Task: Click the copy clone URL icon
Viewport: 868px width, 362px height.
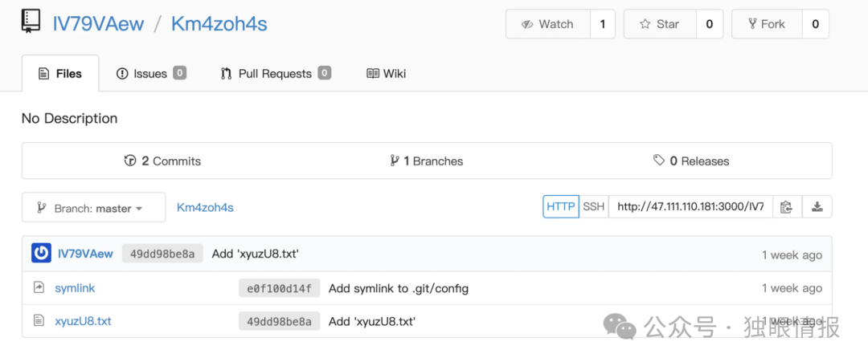Action: click(787, 207)
